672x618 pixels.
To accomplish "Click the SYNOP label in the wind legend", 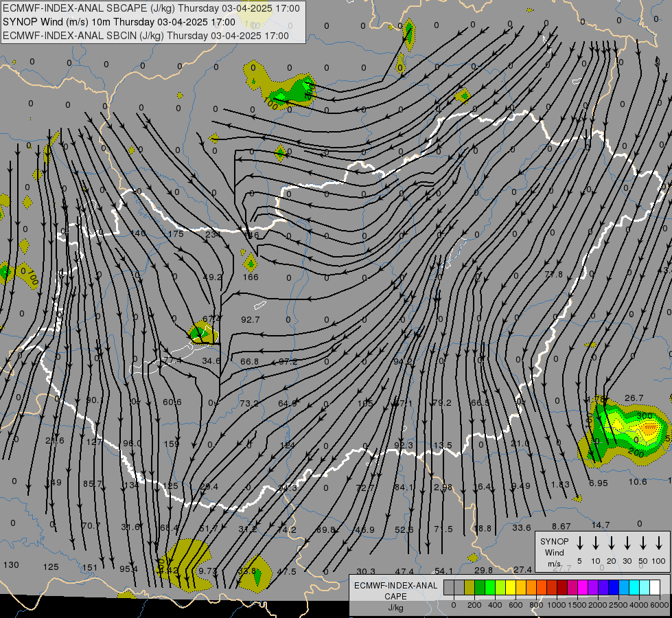I will pyautogui.click(x=554, y=542).
